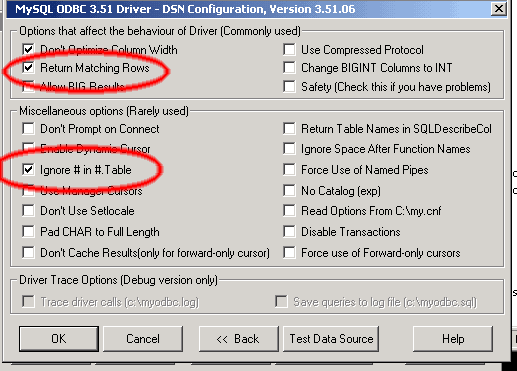Check Don't Cache Results option
The width and height of the screenshot is (517, 371).
(x=28, y=253)
